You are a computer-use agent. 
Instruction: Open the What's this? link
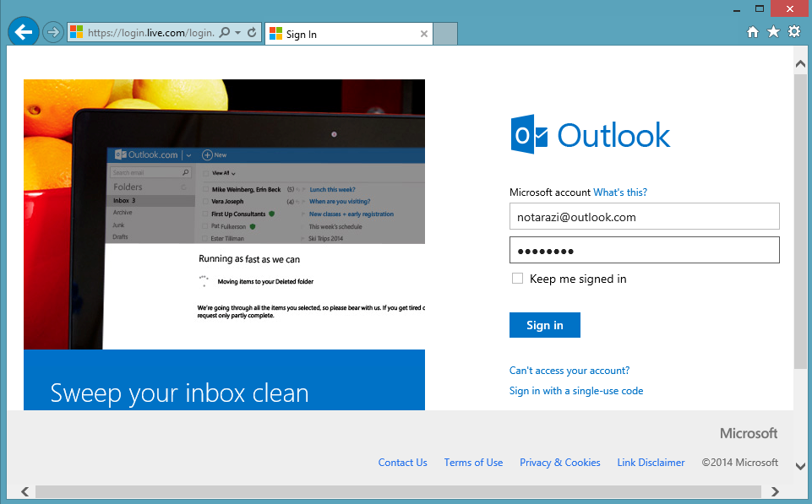(x=620, y=192)
